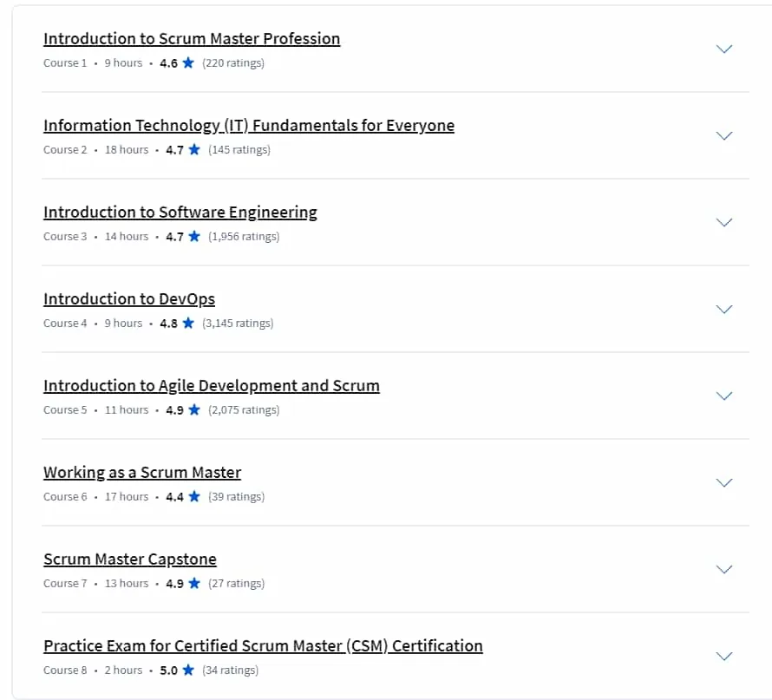Click the star icon beside 4.6 rating
The height and width of the screenshot is (700, 772).
coord(188,62)
